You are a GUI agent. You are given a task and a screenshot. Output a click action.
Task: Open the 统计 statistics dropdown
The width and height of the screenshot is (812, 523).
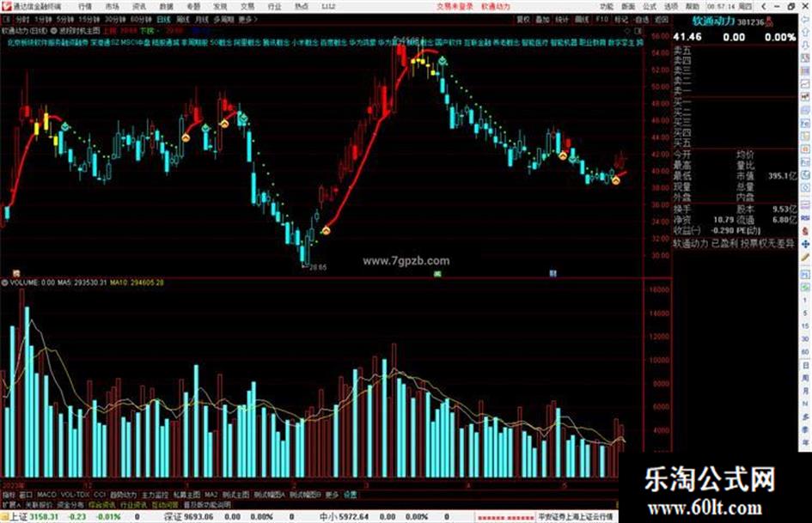[x=562, y=19]
